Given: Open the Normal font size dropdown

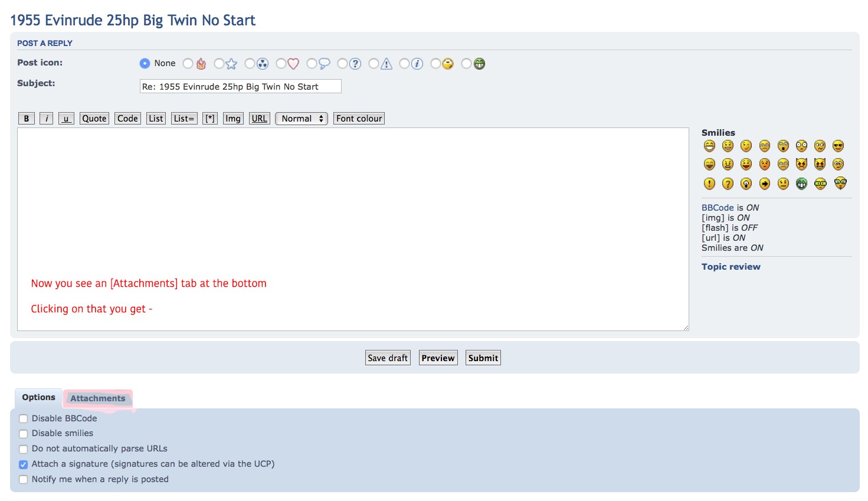Looking at the screenshot, I should (302, 119).
